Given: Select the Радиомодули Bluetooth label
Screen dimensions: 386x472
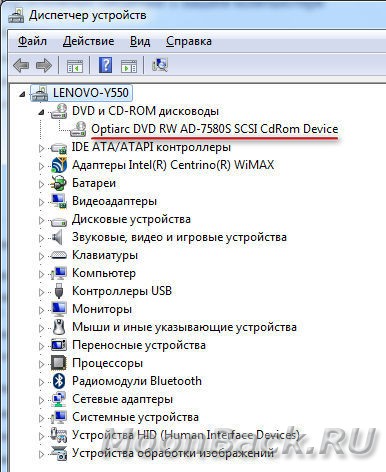Looking at the screenshot, I should click(x=137, y=381).
